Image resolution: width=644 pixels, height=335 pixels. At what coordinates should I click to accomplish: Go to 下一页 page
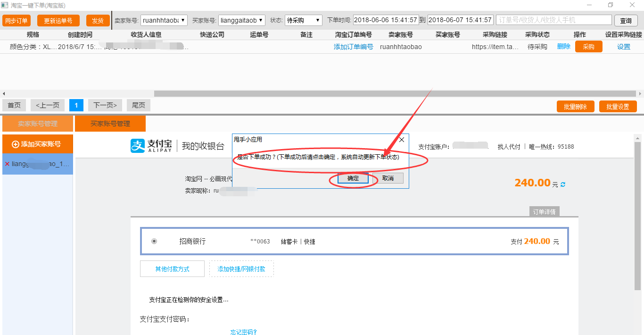pyautogui.click(x=105, y=105)
